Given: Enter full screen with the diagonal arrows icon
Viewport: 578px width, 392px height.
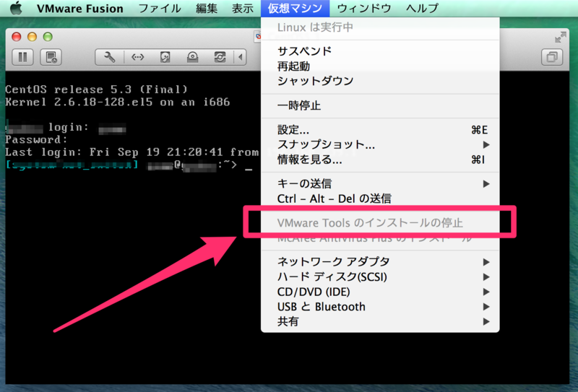Looking at the screenshot, I should pyautogui.click(x=561, y=37).
